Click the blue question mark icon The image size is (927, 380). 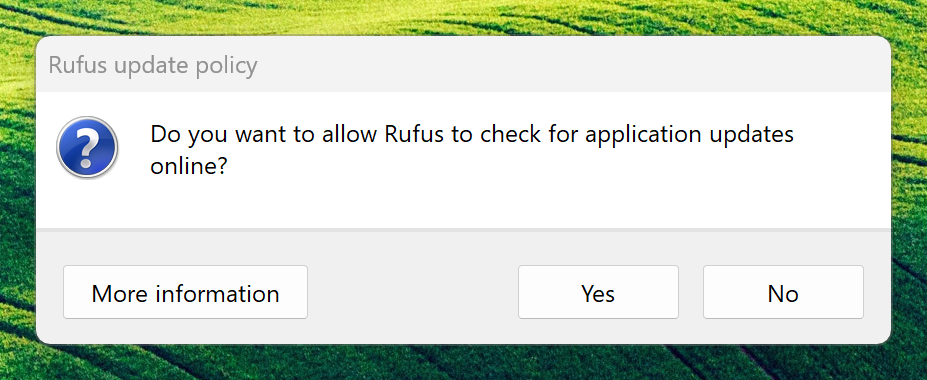coord(87,148)
